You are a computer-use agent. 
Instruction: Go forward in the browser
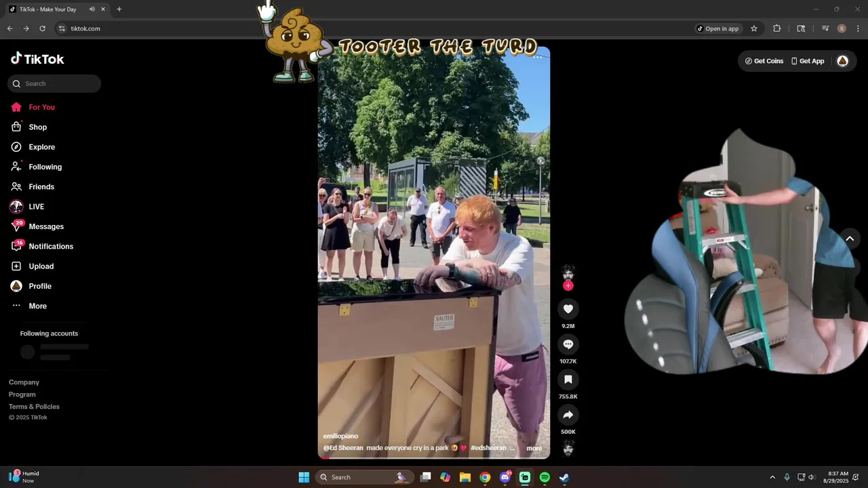tap(26, 28)
